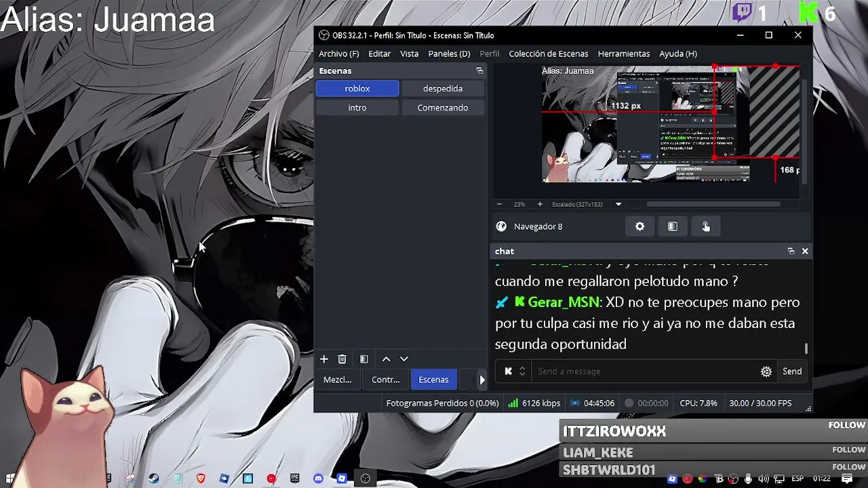Screen dimensions: 868x488
Task: Select the Escenas dock tab
Action: click(x=433, y=380)
